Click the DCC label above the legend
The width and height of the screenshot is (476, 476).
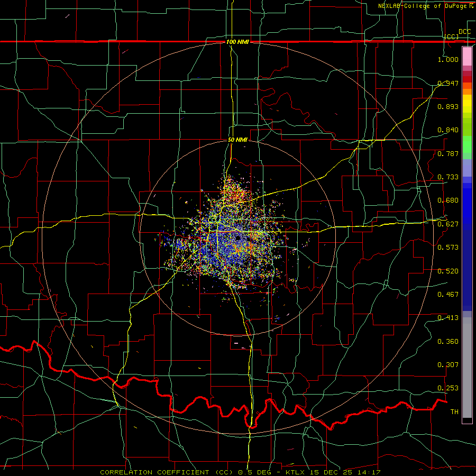464,32
